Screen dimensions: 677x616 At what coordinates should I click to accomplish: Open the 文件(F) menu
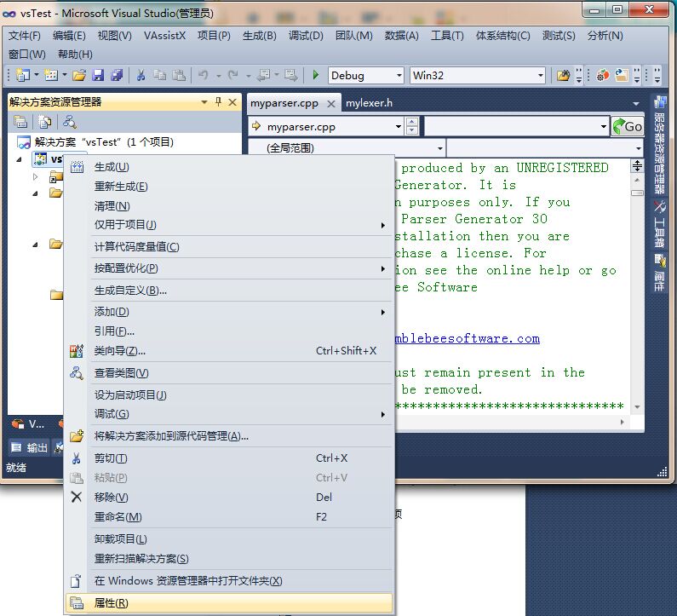[x=25, y=36]
